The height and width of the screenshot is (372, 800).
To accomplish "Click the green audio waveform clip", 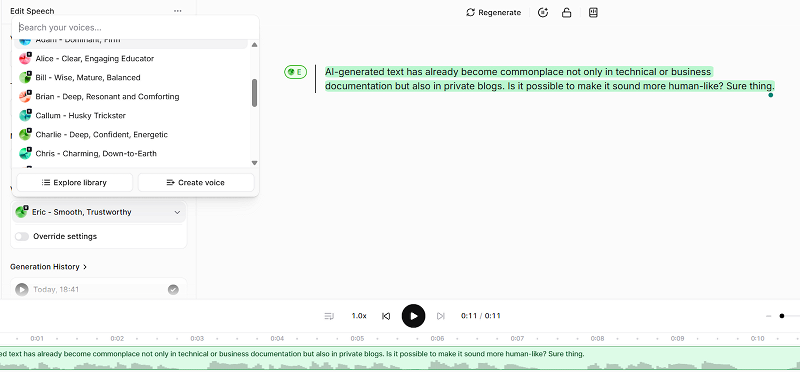I will [400, 359].
